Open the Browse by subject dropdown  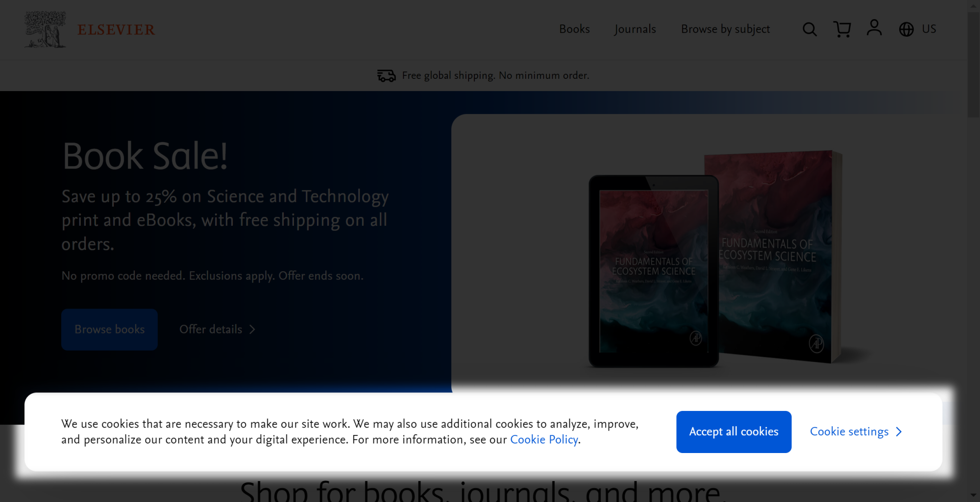(x=725, y=29)
